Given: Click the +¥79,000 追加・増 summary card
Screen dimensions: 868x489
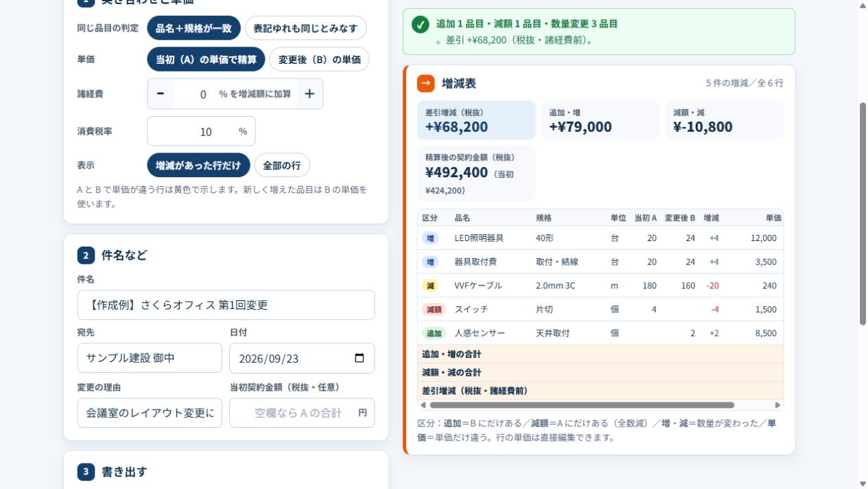Looking at the screenshot, I should click(600, 120).
